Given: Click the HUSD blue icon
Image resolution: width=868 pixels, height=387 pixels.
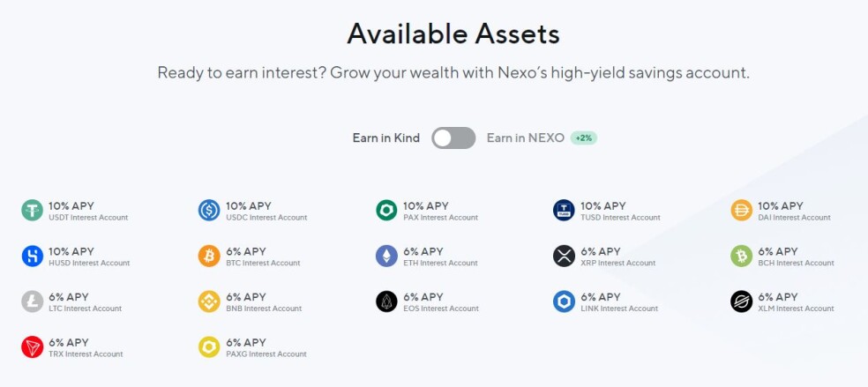Looking at the screenshot, I should pos(32,256).
